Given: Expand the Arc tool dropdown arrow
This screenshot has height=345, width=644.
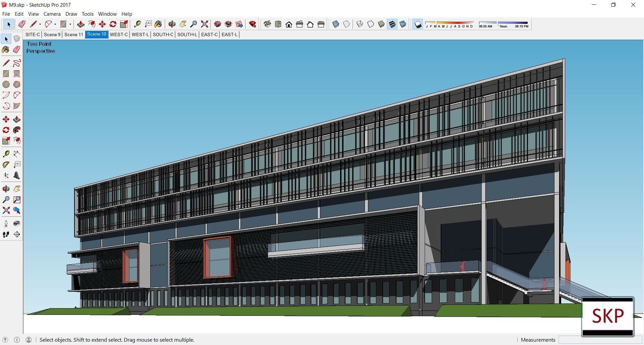Looking at the screenshot, I should (55, 24).
